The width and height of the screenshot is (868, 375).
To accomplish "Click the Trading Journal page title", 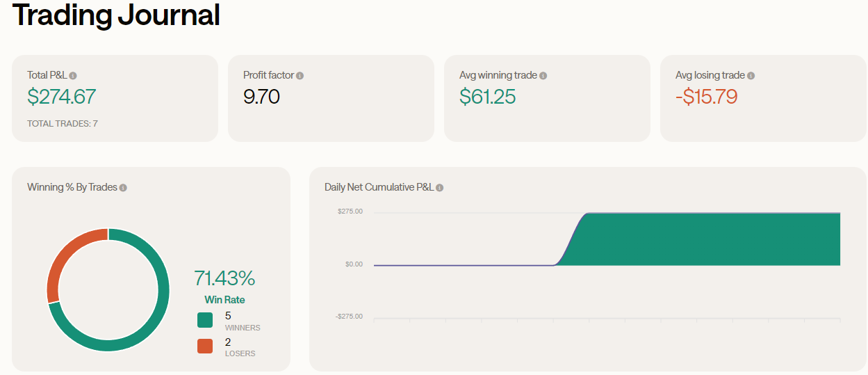I will click(x=116, y=15).
